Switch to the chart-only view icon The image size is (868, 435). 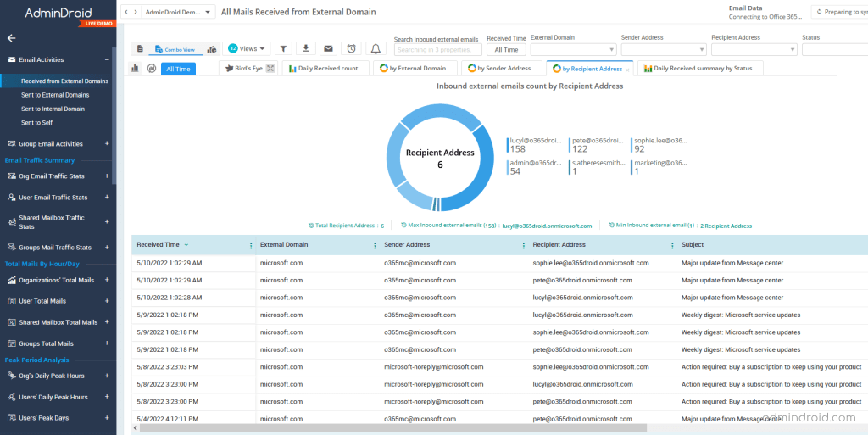[x=212, y=49]
